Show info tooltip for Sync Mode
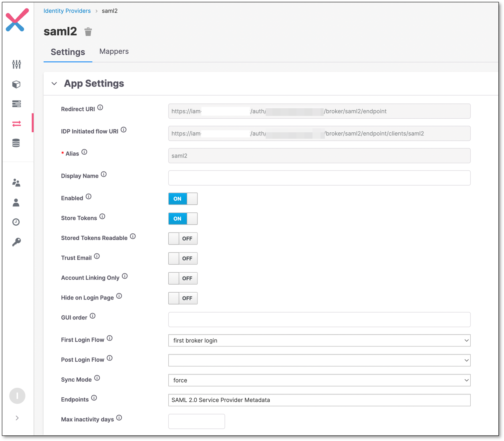The height and width of the screenshot is (441, 504). (97, 378)
